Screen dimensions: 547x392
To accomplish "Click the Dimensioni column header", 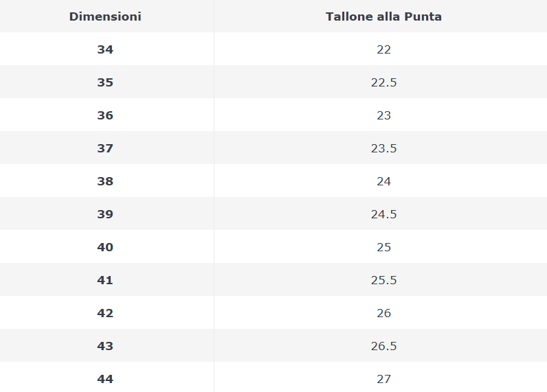I will [105, 16].
